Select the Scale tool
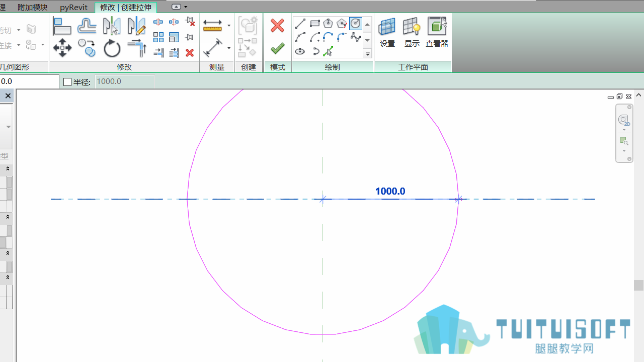The width and height of the screenshot is (644, 362). point(174,37)
